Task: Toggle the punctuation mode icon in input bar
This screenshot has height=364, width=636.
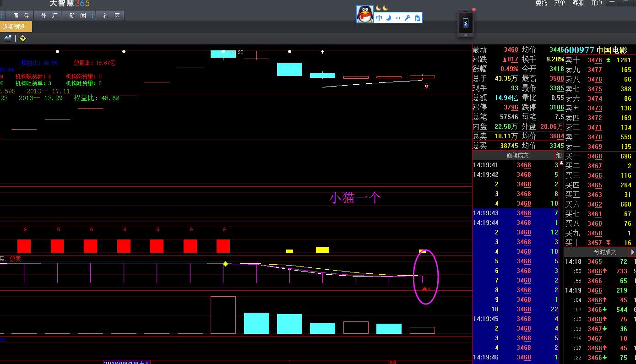Action: click(x=398, y=18)
